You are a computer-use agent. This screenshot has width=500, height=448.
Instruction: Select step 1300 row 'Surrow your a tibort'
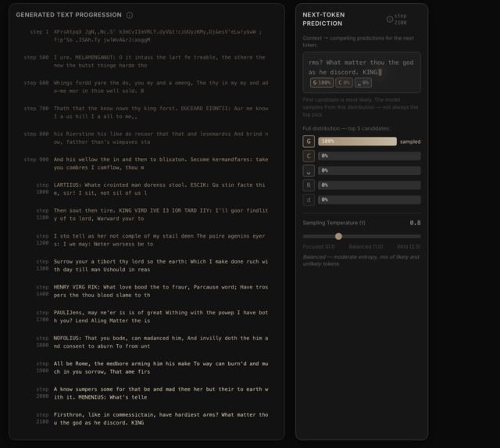pos(146,266)
